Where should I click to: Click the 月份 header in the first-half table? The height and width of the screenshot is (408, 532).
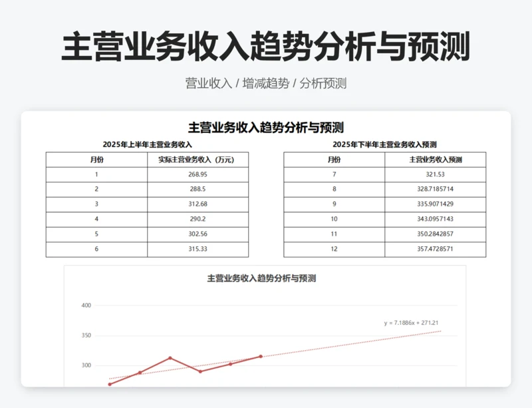(x=96, y=160)
